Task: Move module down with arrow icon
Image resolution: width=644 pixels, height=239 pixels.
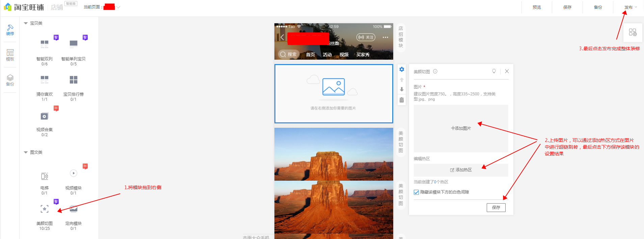Action: (x=402, y=89)
